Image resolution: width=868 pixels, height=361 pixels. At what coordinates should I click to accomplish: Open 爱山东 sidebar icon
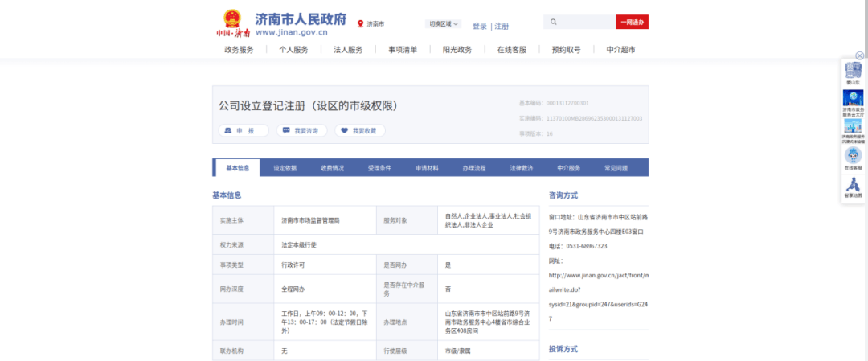(852, 72)
